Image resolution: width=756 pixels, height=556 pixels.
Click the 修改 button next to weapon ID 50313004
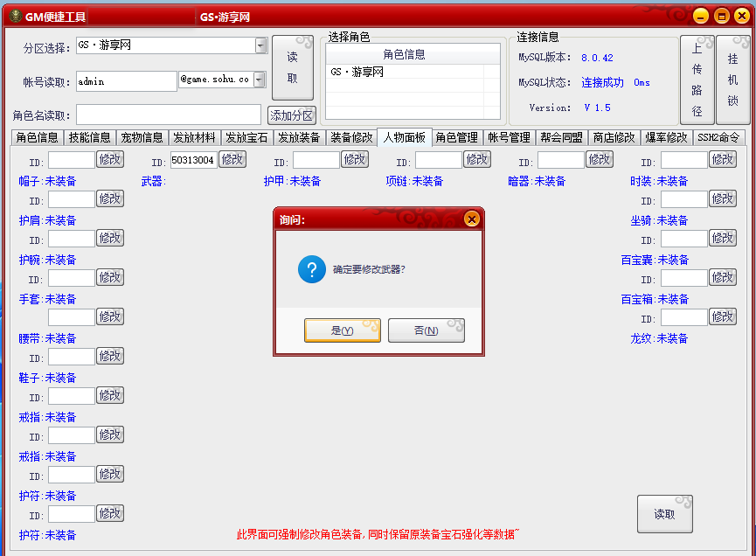point(232,159)
